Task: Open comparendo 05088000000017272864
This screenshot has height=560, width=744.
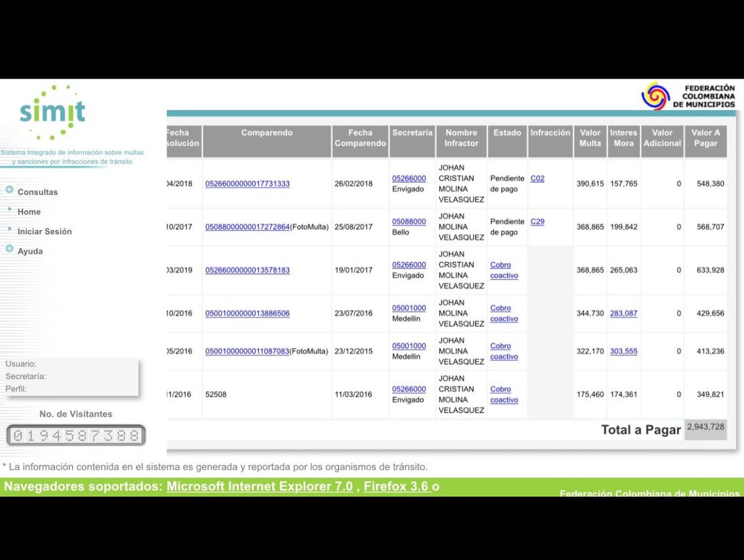Action: [247, 227]
